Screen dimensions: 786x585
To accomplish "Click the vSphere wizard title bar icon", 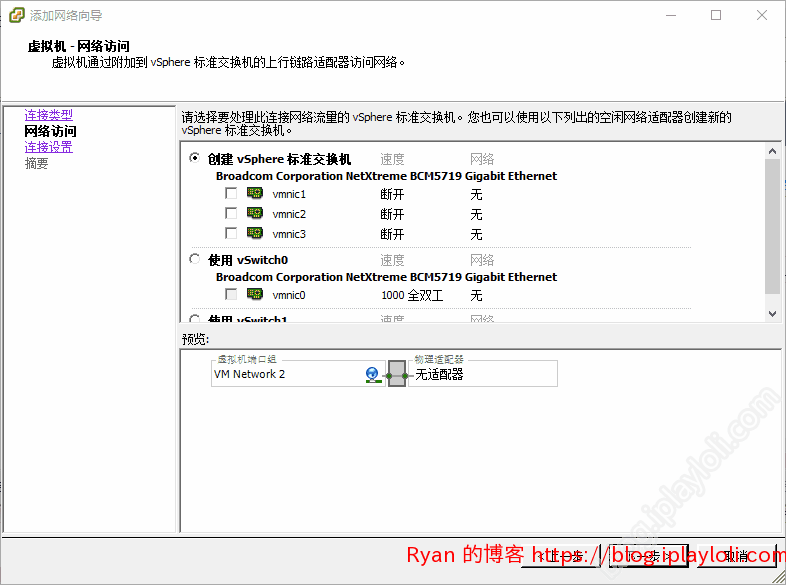I will [17, 15].
